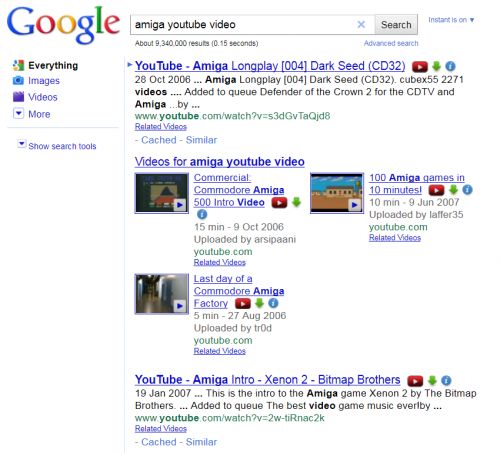This screenshot has width=500, height=453.
Task: Expand Show search tools arrow
Action: 22,144
